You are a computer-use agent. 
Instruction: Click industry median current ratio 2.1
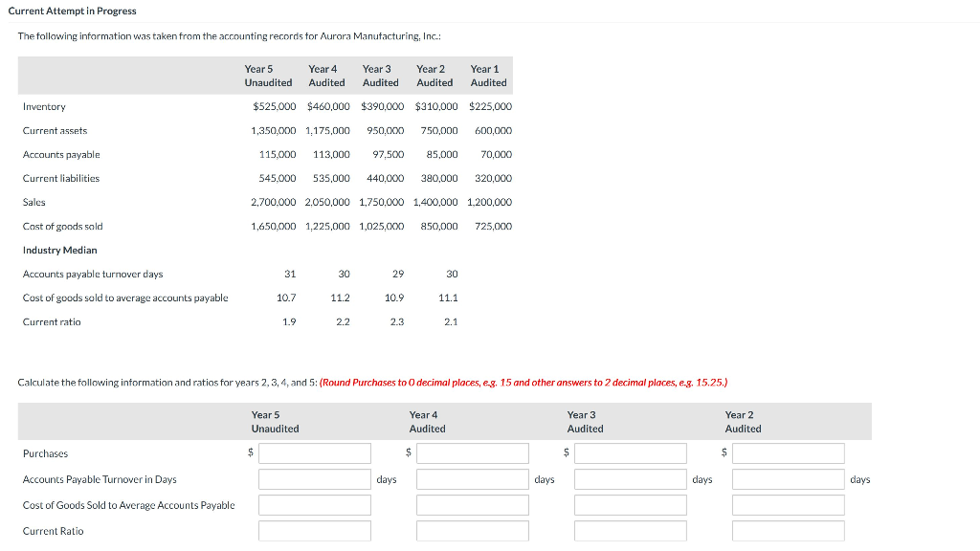[452, 321]
